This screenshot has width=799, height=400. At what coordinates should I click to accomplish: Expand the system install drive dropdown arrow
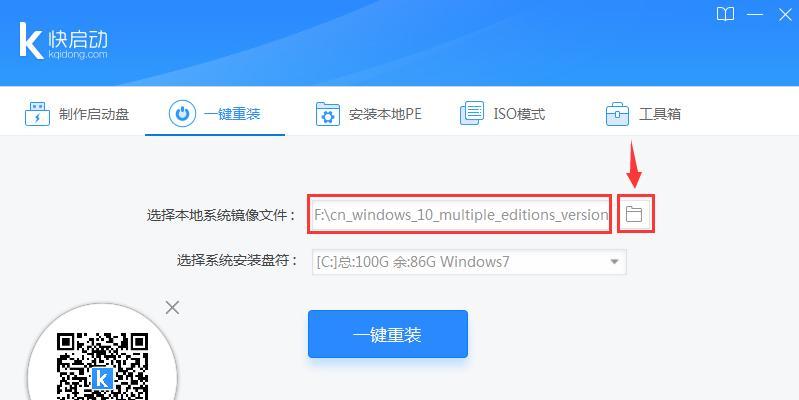615,262
